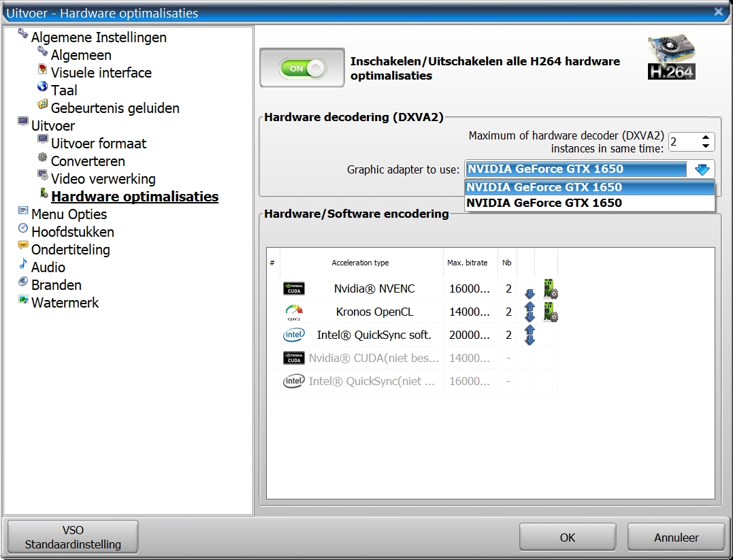Image resolution: width=733 pixels, height=560 pixels.
Task: Open Algemene Instellingen tree section
Action: [99, 37]
